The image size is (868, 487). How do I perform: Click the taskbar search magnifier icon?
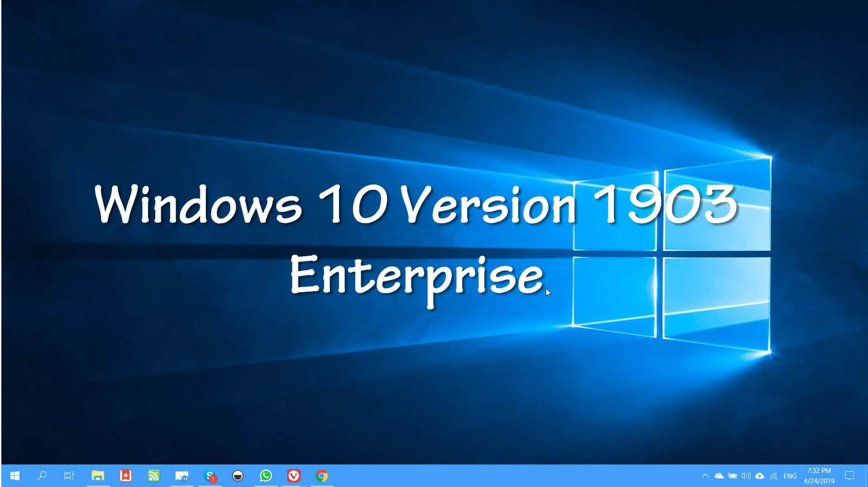pos(42,476)
